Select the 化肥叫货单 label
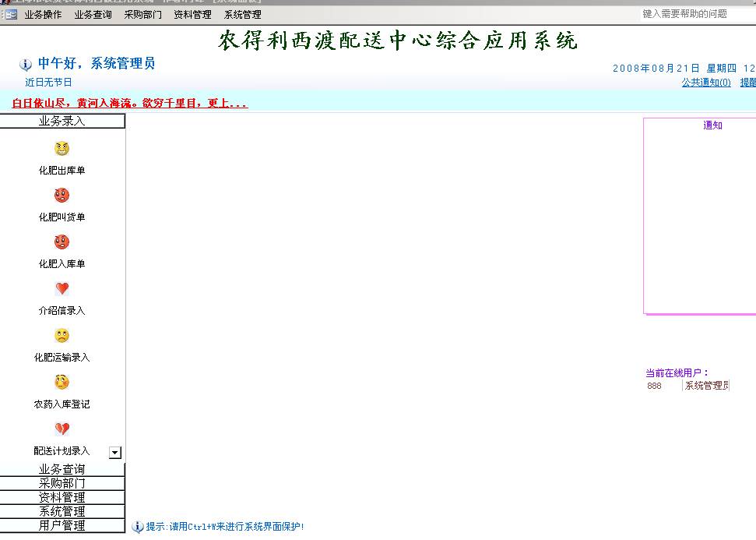Viewport: 756px width, 540px height. [x=62, y=217]
